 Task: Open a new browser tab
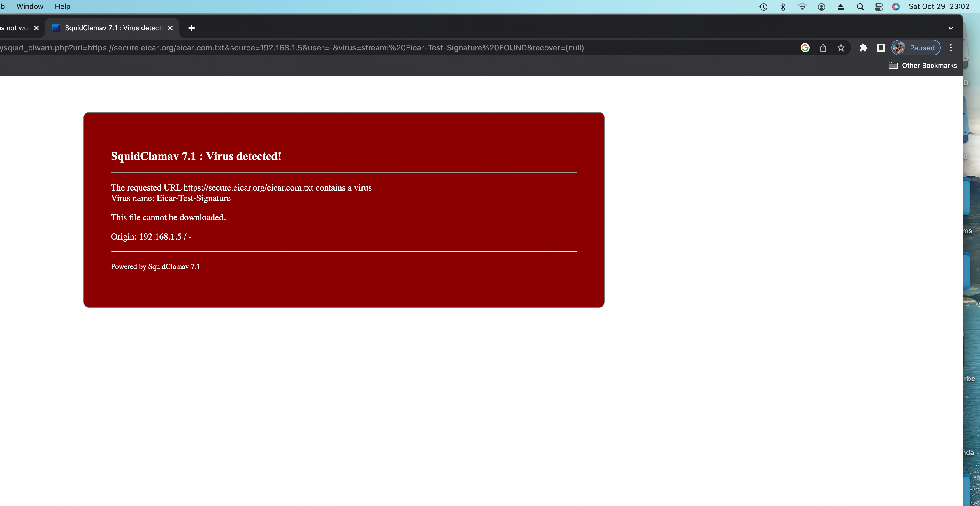pyautogui.click(x=192, y=28)
